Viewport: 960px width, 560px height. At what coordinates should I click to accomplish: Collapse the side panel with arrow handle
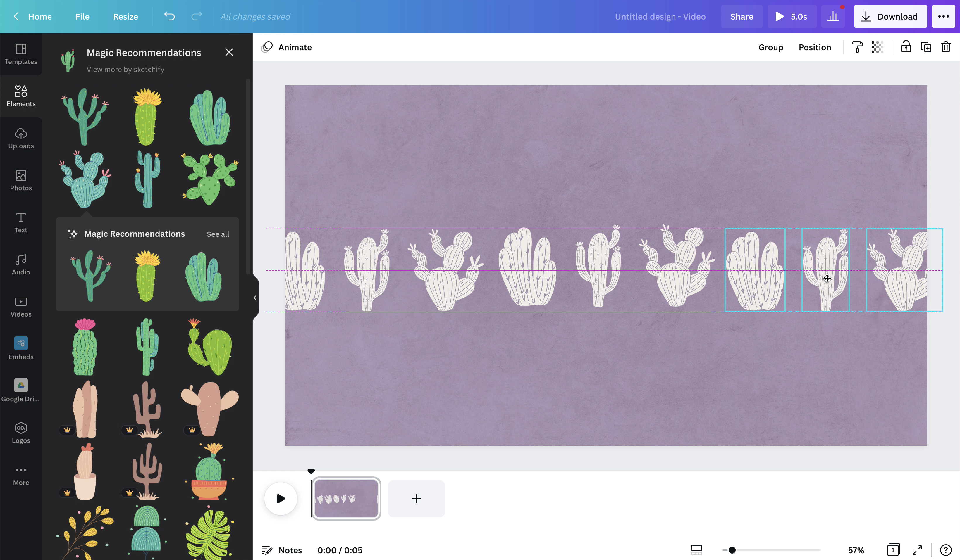(x=255, y=298)
